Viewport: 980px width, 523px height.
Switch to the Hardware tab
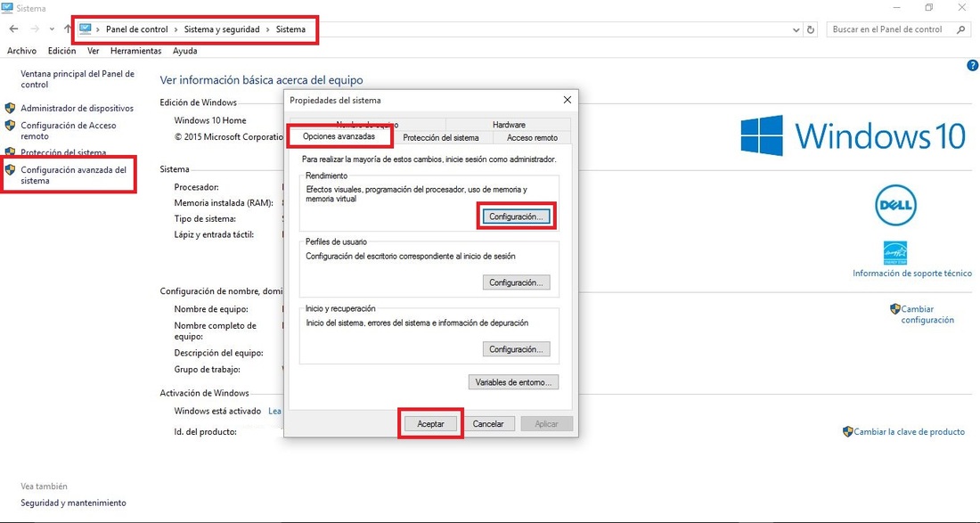pos(509,125)
